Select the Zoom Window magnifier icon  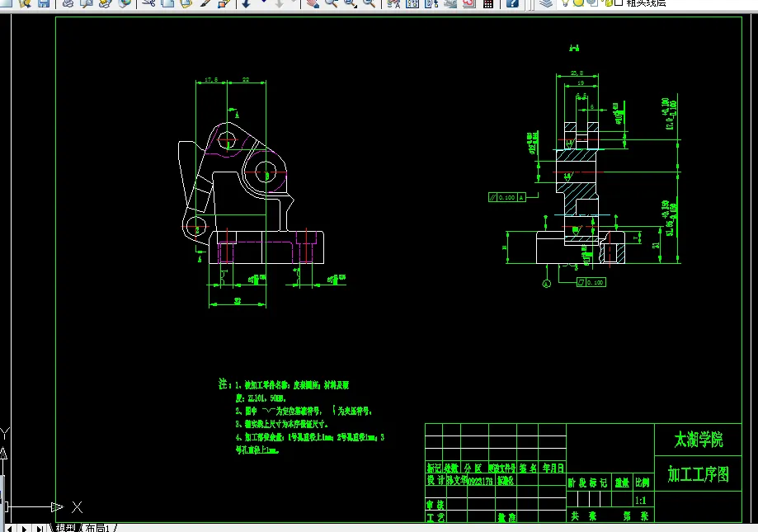tap(350, 3)
